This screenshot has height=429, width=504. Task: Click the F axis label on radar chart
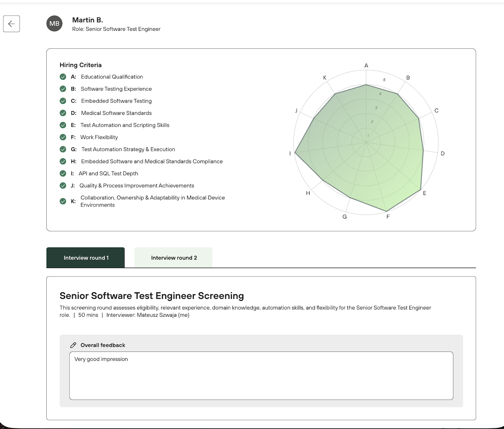point(388,217)
